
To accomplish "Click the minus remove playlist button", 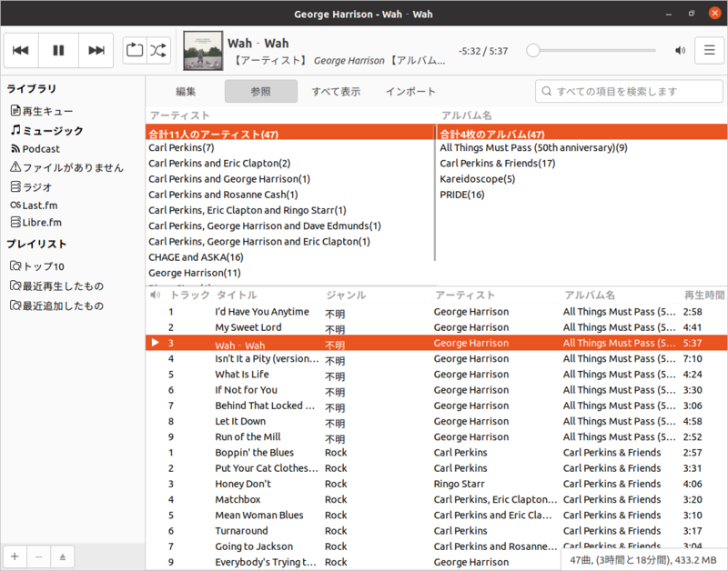I will (x=39, y=556).
